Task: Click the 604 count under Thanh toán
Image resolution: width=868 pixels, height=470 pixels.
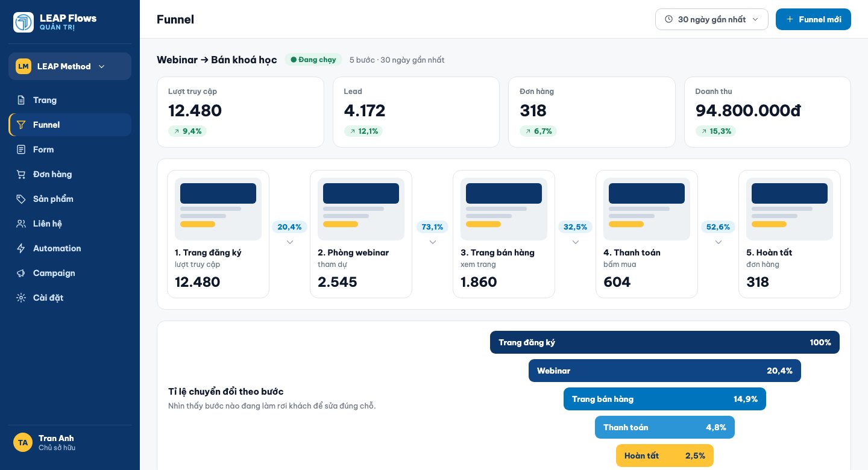Action: (617, 282)
